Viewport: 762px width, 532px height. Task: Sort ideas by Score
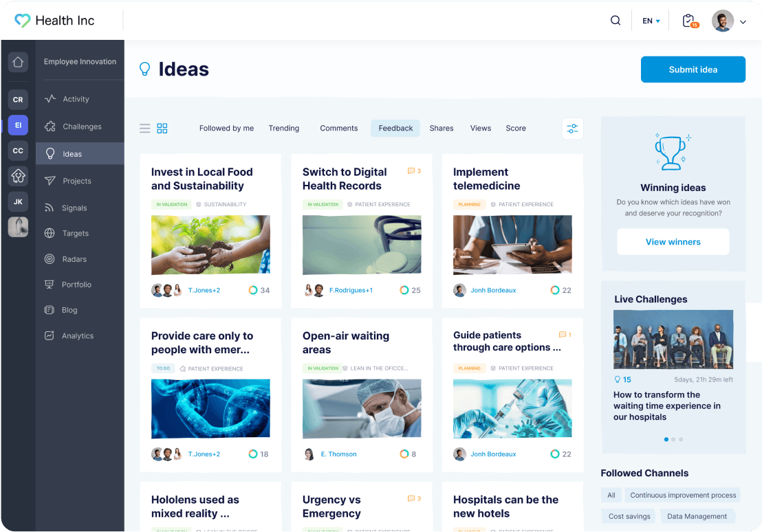[516, 129]
